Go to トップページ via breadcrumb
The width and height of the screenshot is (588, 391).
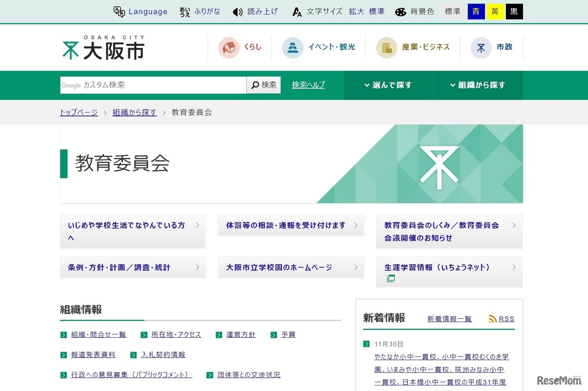tap(78, 112)
